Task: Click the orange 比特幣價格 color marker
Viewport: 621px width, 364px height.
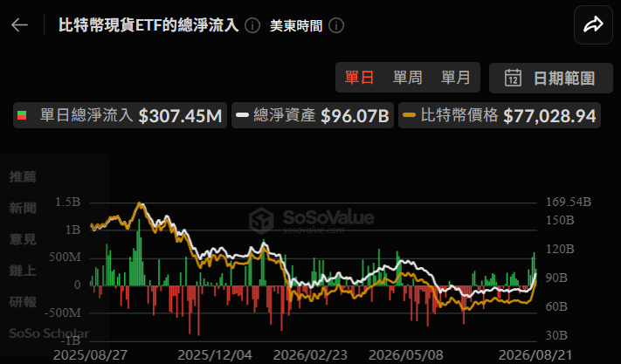Action: pyautogui.click(x=409, y=115)
